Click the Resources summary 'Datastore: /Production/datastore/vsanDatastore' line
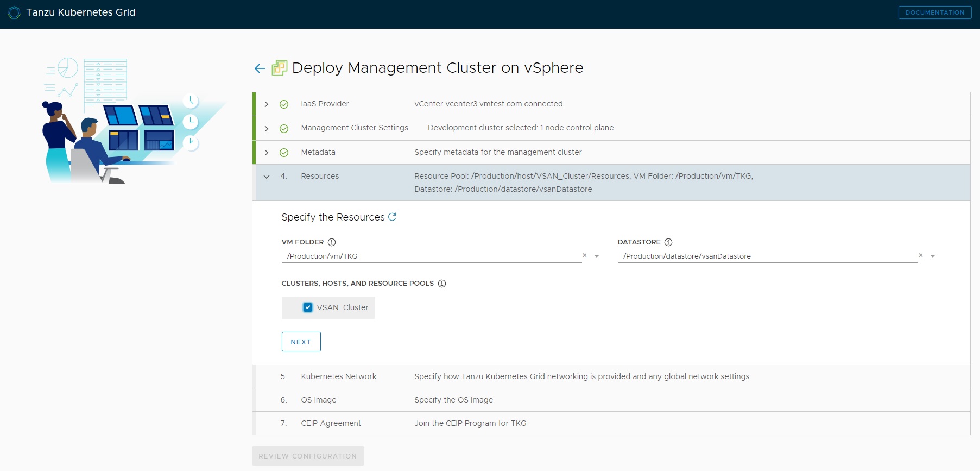The image size is (980, 471). tap(503, 189)
